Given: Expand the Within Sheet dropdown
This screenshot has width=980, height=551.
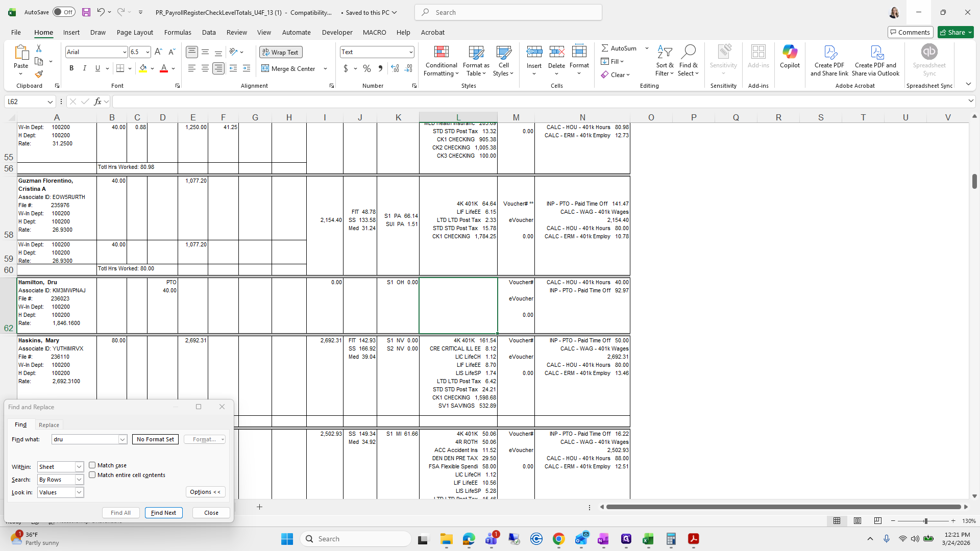Looking at the screenshot, I should point(79,467).
